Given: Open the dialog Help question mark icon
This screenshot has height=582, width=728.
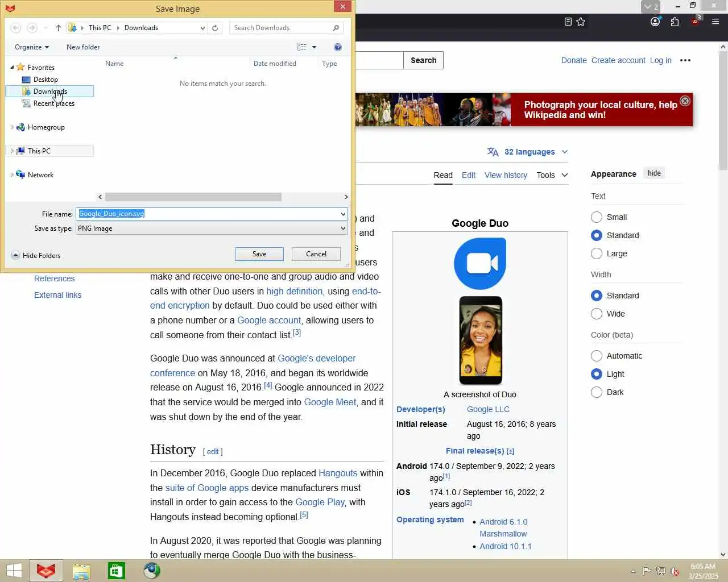Looking at the screenshot, I should click(338, 47).
